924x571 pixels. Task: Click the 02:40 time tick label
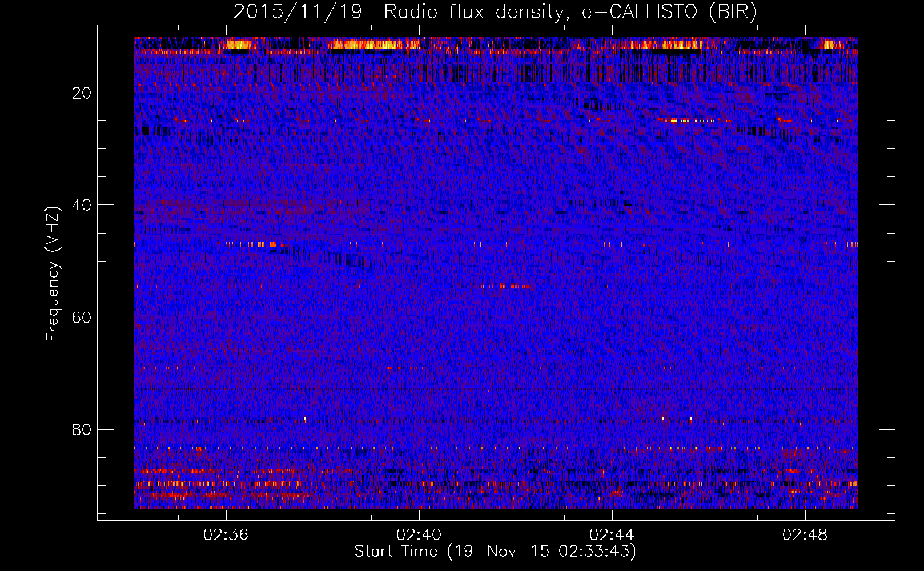coord(419,535)
